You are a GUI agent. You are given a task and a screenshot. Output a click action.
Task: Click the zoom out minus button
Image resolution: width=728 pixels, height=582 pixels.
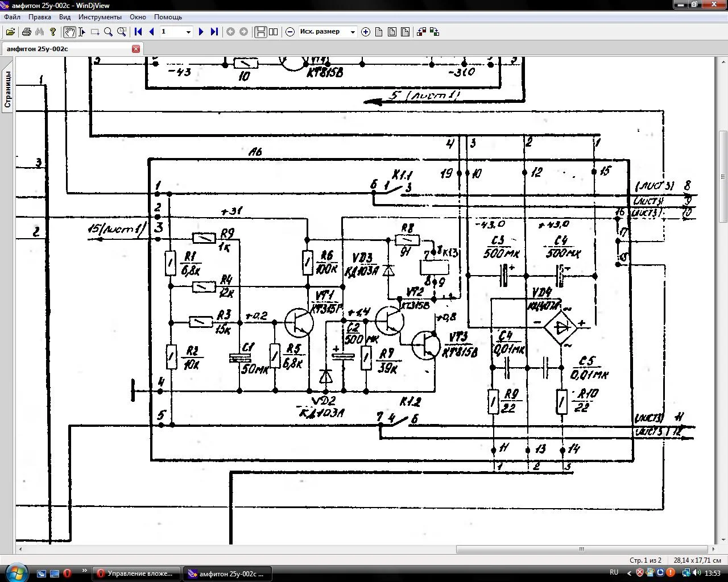coord(290,32)
